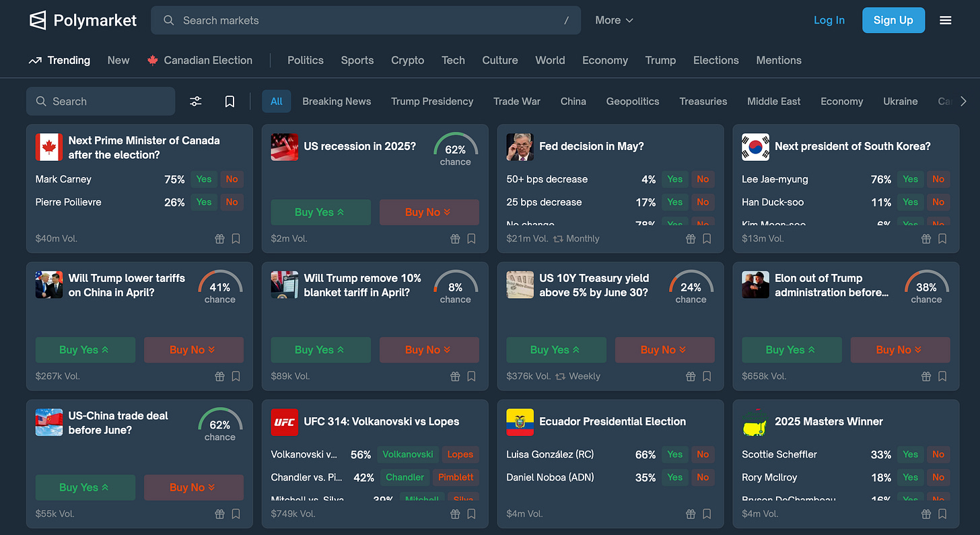Click the UFC logo thumbnail
This screenshot has height=535, width=980.
[x=285, y=422]
